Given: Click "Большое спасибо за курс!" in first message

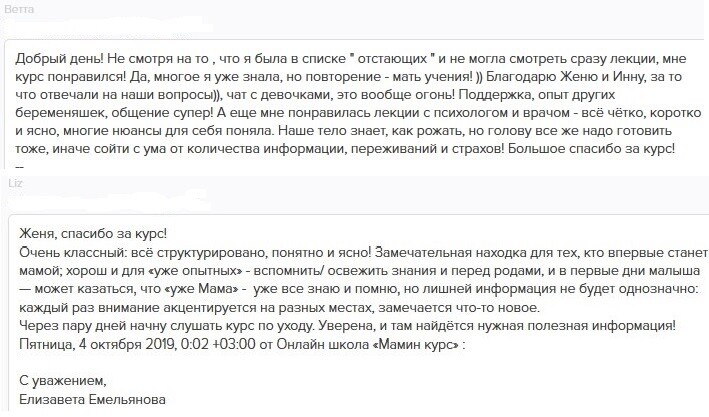Looking at the screenshot, I should point(596,150).
